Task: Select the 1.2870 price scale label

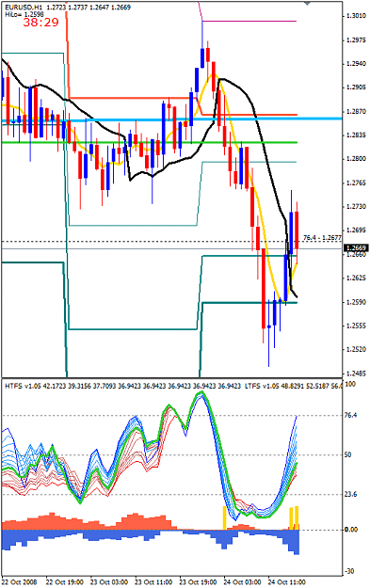Action: 355,112
